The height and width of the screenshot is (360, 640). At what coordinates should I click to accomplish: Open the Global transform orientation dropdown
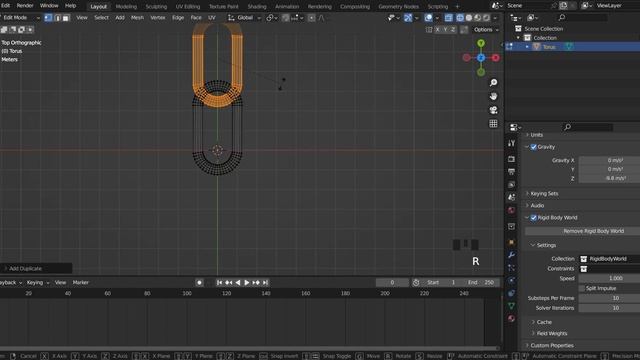(x=244, y=18)
